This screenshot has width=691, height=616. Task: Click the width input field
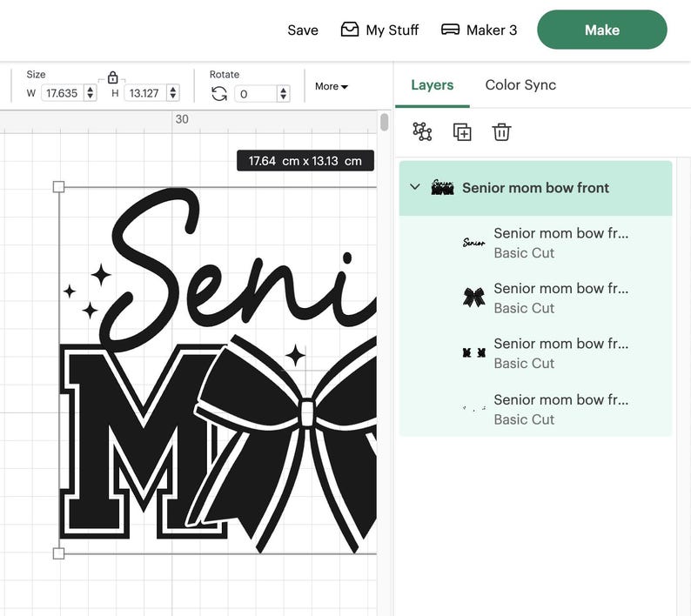(x=63, y=93)
